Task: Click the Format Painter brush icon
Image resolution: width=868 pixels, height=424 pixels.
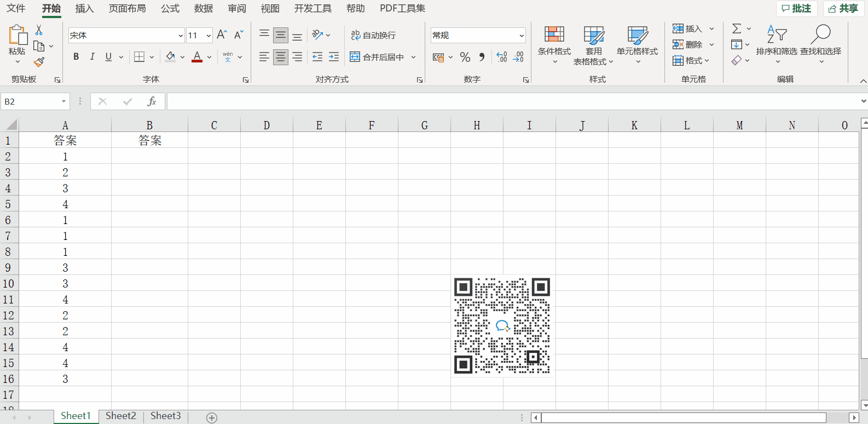Action: (x=39, y=62)
